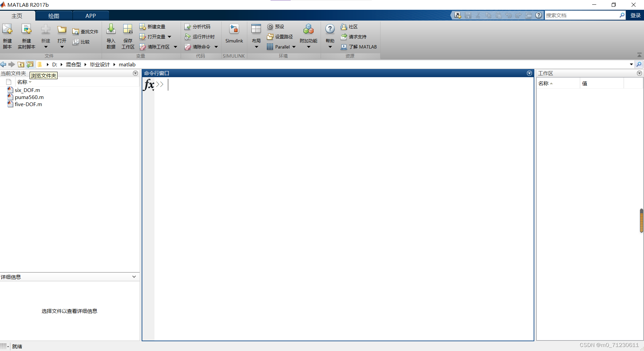Click the 毕业设计 folder in the path

(x=100, y=65)
